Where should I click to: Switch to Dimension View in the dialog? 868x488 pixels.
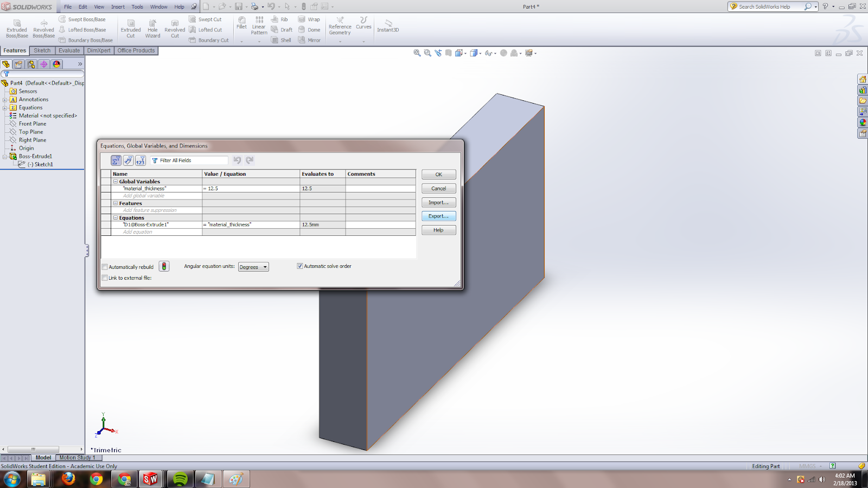coord(141,160)
